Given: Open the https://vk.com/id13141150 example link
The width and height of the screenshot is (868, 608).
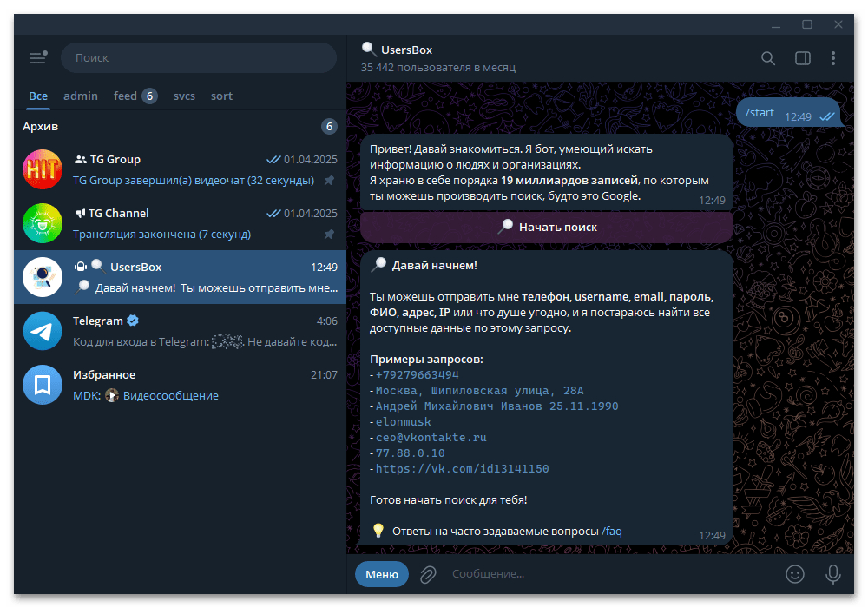Looking at the screenshot, I should click(463, 468).
